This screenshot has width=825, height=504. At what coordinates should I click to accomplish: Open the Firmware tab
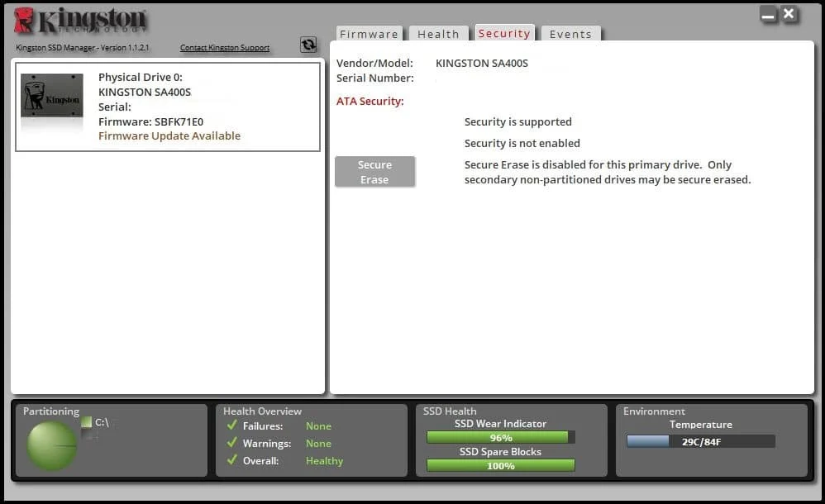tap(369, 34)
